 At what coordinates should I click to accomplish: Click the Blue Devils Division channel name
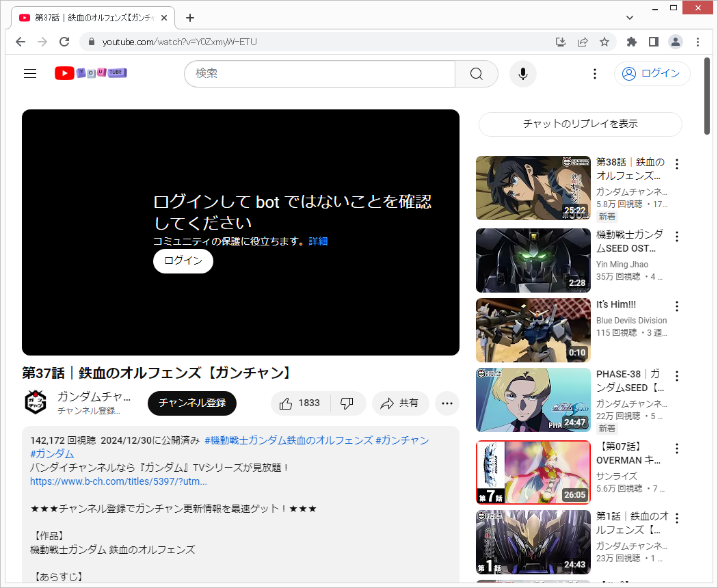(x=631, y=321)
